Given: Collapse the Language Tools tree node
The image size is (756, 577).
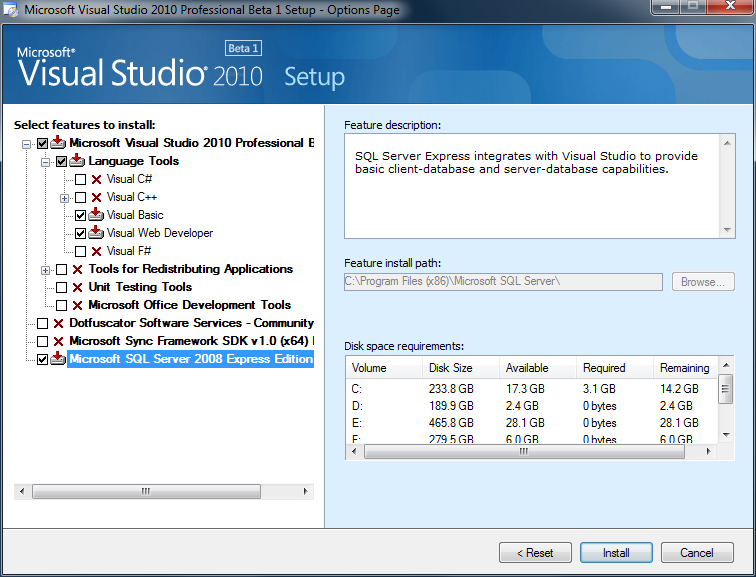Looking at the screenshot, I should pos(46,161).
